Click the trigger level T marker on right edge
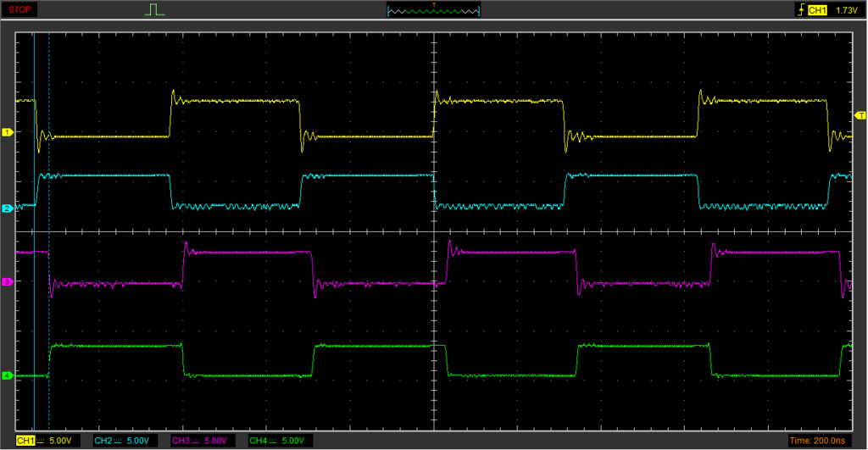The image size is (868, 450). tap(860, 114)
